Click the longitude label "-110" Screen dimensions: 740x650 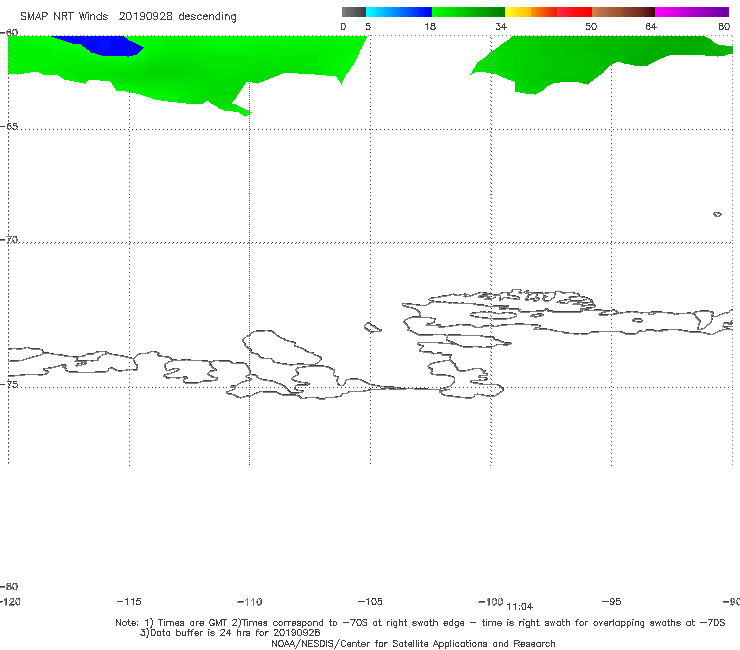click(x=250, y=602)
